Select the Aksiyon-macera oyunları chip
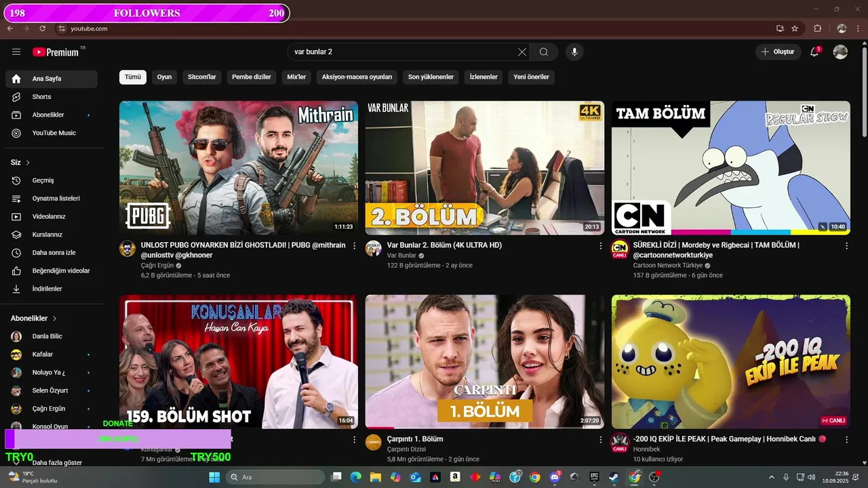Viewport: 868px width, 488px height. [357, 77]
